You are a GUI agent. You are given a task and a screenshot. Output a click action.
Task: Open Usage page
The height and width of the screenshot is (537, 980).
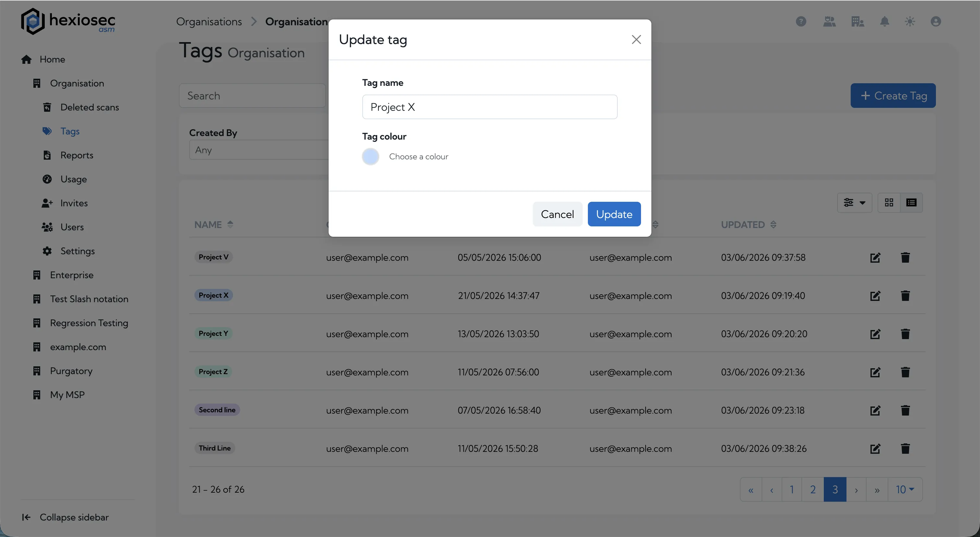(x=65, y=179)
